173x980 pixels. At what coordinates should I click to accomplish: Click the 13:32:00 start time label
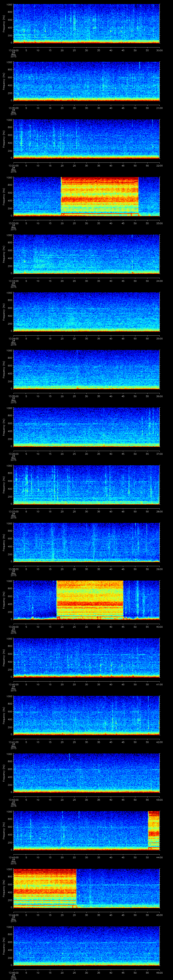click(13, 223)
